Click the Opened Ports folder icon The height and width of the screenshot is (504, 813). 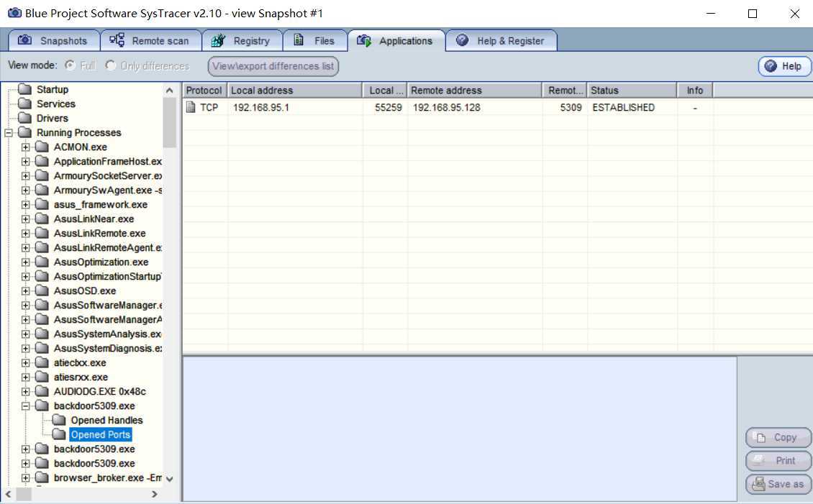(x=59, y=434)
